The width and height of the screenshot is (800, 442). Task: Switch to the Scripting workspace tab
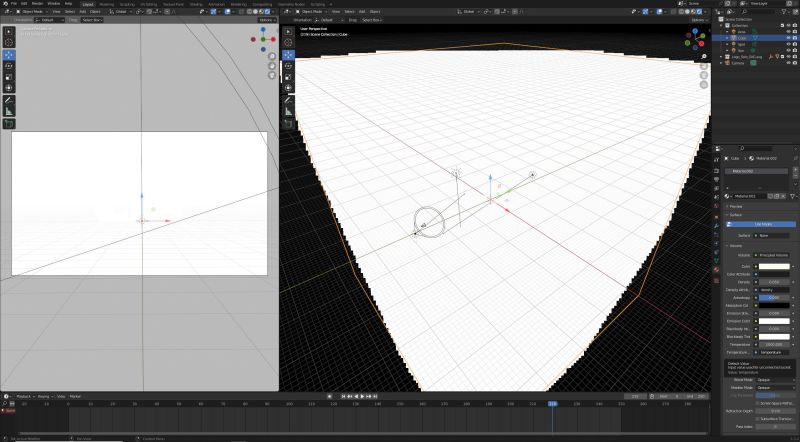(x=317, y=4)
